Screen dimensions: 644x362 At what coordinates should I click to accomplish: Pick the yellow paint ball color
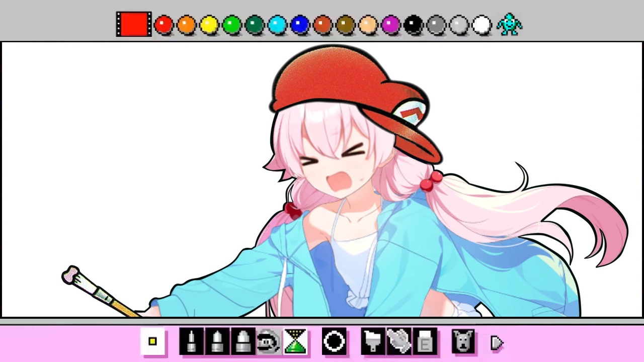(x=209, y=25)
